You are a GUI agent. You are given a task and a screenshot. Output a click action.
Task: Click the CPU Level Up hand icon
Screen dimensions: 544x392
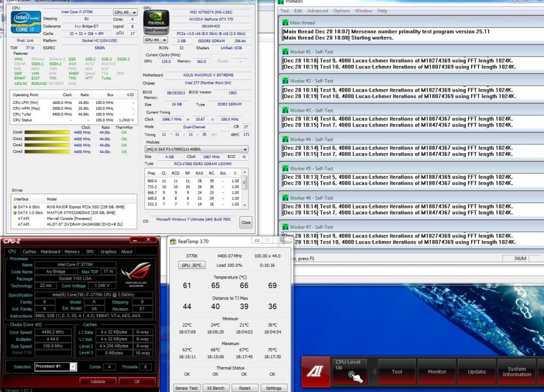pyautogui.click(x=356, y=377)
